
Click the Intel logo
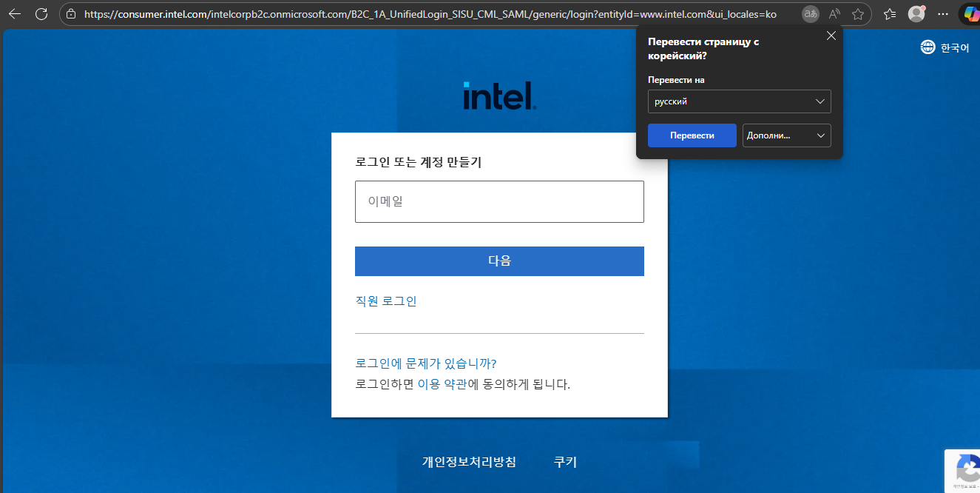[500, 95]
